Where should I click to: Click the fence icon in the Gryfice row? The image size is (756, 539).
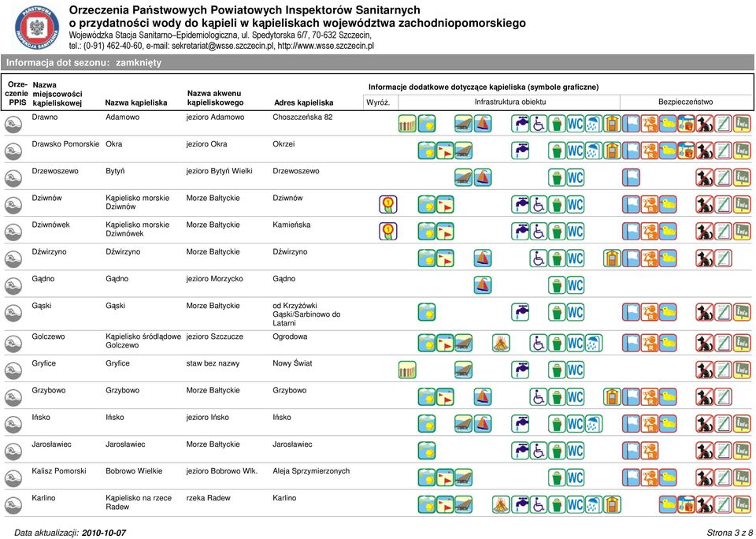coord(407,370)
